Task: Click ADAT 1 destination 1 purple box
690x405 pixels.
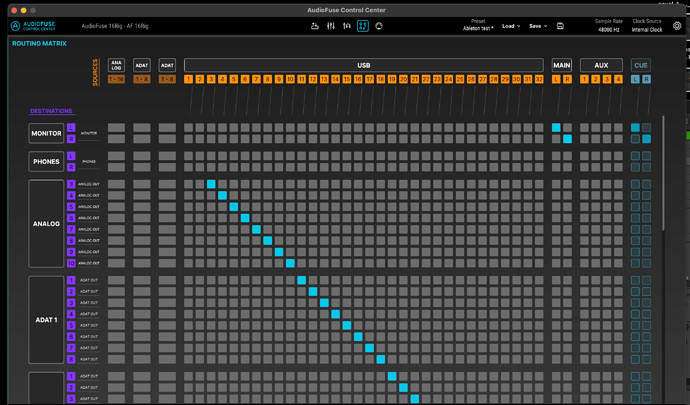Action: (71, 280)
